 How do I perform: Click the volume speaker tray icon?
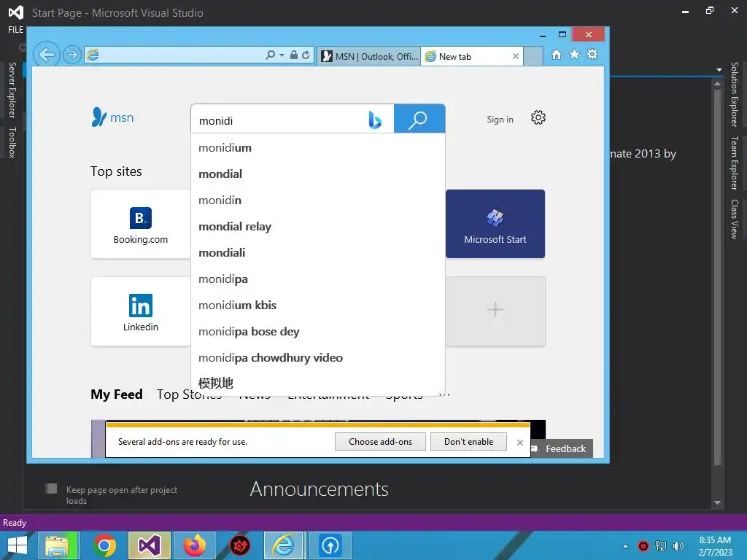point(678,546)
